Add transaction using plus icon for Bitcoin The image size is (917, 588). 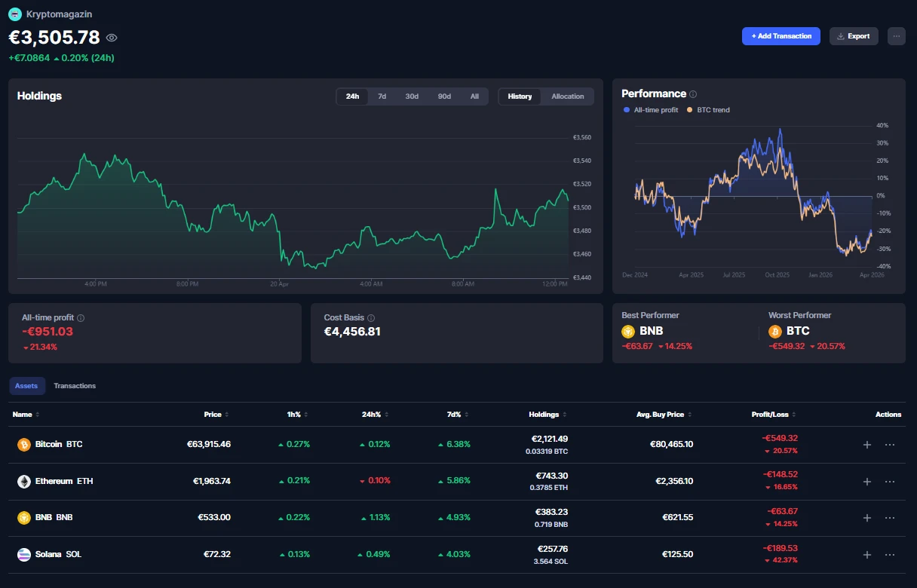(x=867, y=445)
